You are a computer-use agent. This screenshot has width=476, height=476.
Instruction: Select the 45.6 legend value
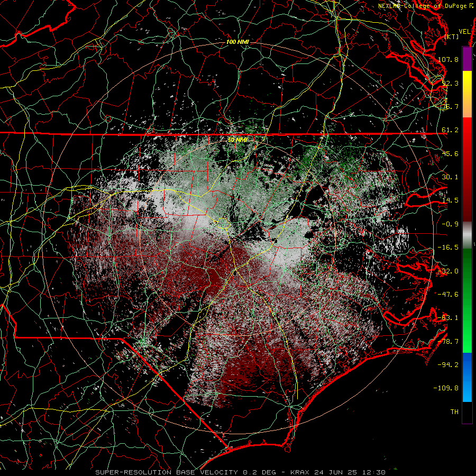tap(450, 153)
